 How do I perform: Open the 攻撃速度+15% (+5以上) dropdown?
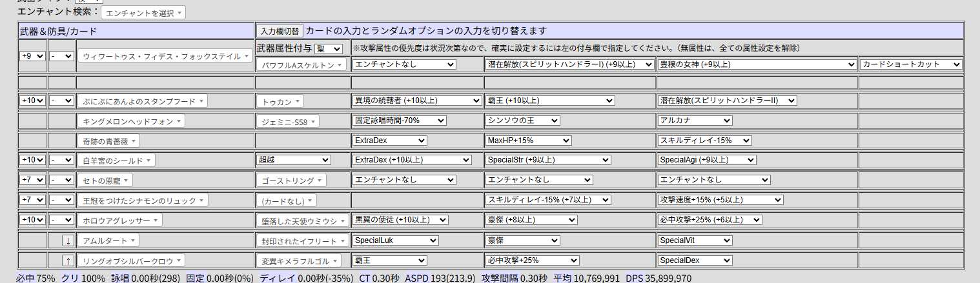(720, 200)
